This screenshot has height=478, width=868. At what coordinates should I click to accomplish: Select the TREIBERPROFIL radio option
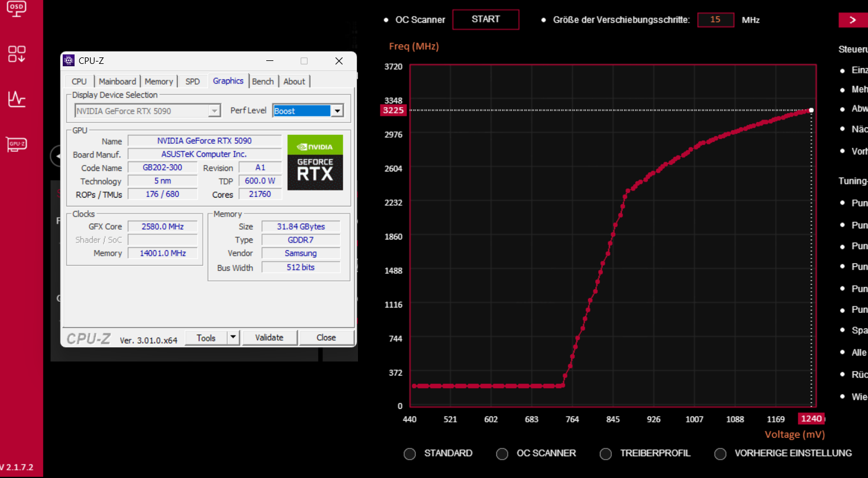click(x=605, y=454)
